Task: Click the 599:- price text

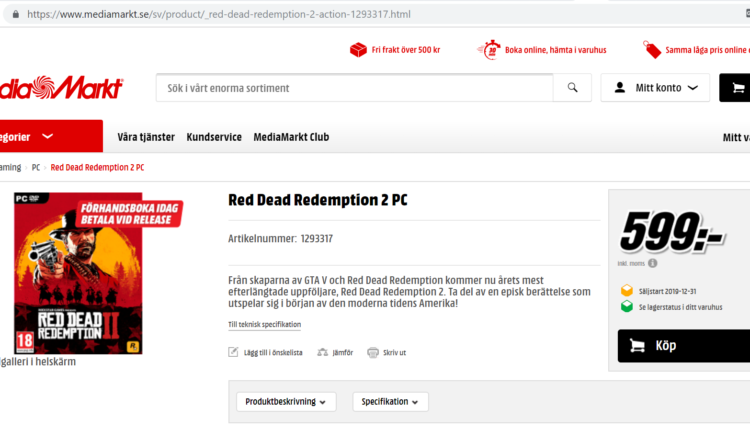Action: coord(672,232)
